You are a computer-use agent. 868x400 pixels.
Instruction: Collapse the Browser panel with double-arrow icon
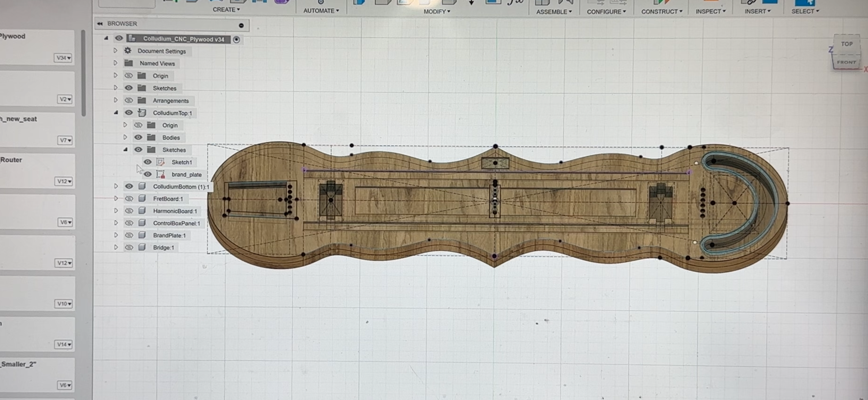tap(100, 24)
